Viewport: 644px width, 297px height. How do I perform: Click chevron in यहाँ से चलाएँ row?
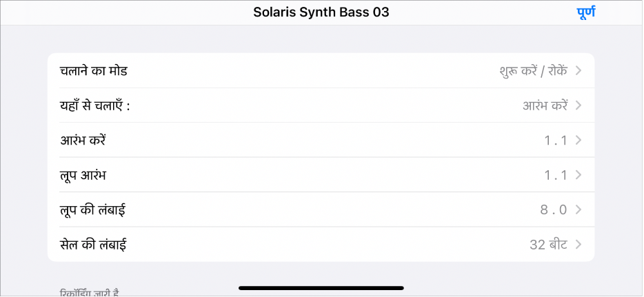[x=578, y=105]
